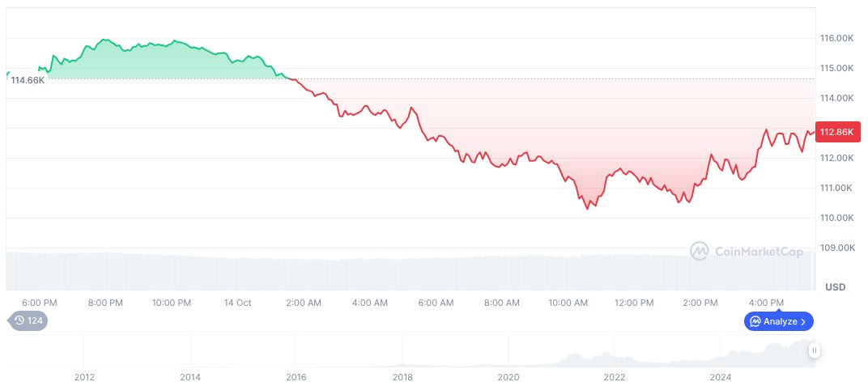Click the 6:00 PM time axis label
The width and height of the screenshot is (868, 386).
39,303
